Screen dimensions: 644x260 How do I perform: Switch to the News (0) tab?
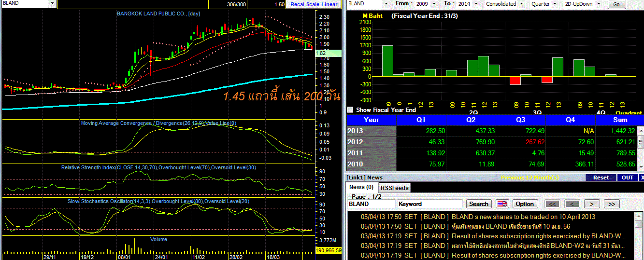coord(361,187)
